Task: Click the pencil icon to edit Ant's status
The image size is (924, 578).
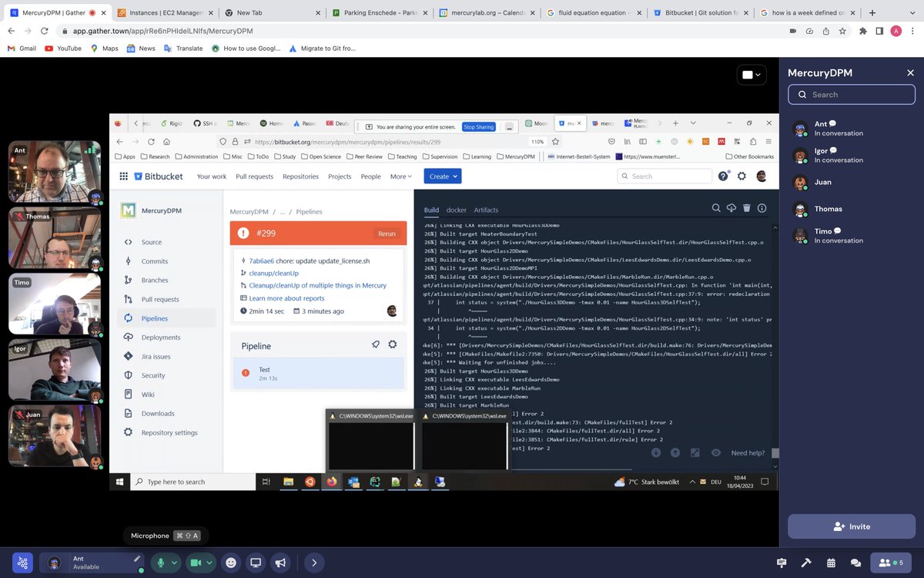Action: pyautogui.click(x=136, y=559)
